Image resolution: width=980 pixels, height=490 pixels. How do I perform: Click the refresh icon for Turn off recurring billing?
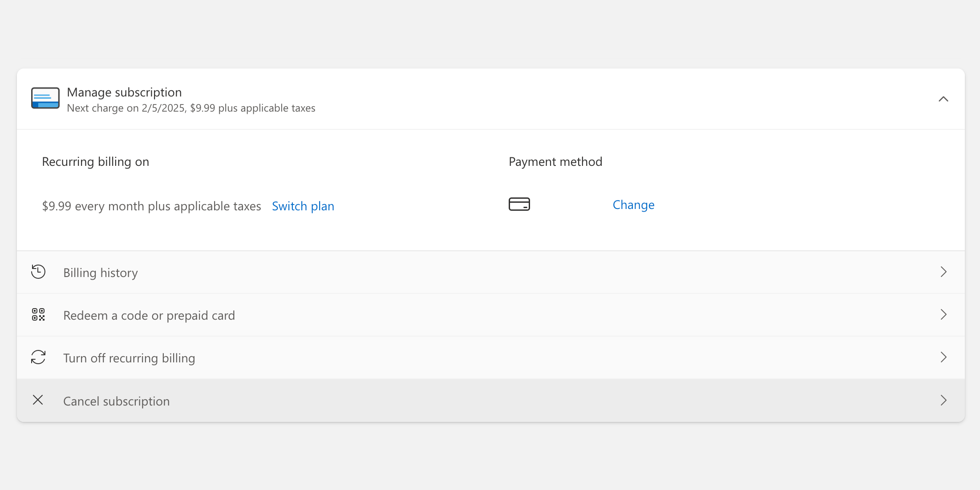39,357
